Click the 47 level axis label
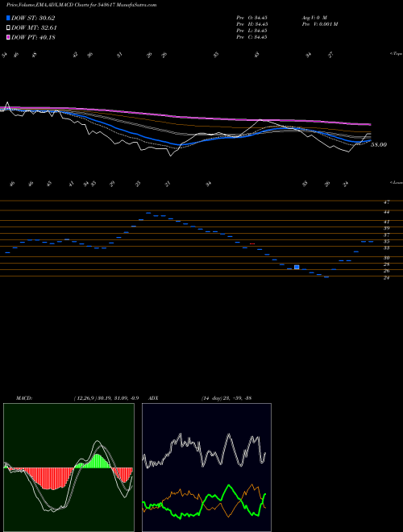The height and width of the screenshot is (532, 403). (x=386, y=202)
